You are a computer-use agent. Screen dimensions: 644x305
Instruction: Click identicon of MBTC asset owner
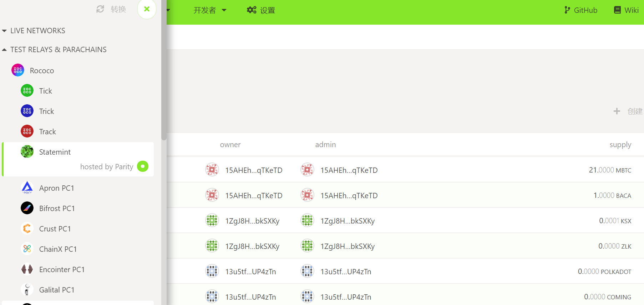click(x=212, y=170)
